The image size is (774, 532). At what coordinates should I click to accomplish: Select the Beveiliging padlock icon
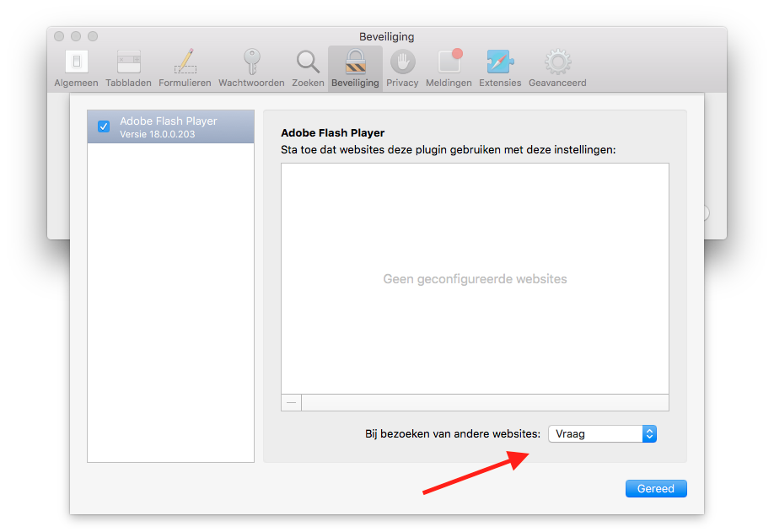pos(355,67)
